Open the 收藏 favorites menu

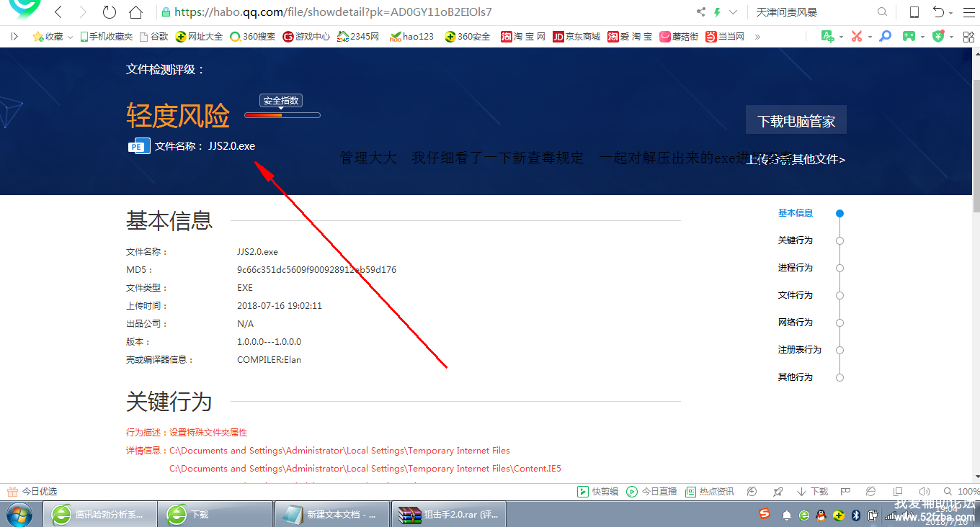click(53, 36)
